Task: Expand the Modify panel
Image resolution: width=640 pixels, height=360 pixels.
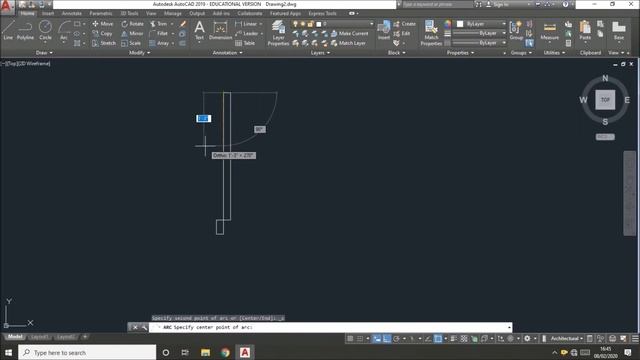Action: (x=140, y=53)
